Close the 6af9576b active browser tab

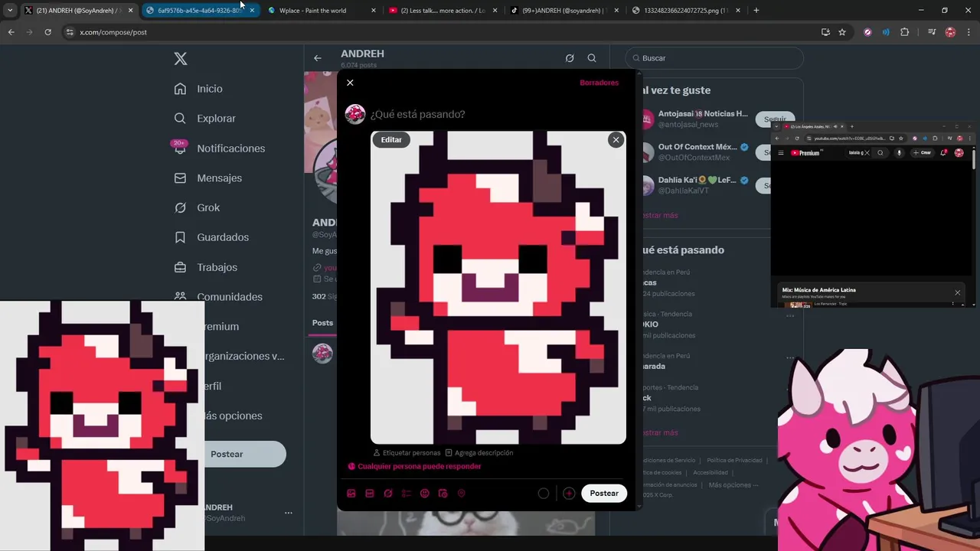252,11
